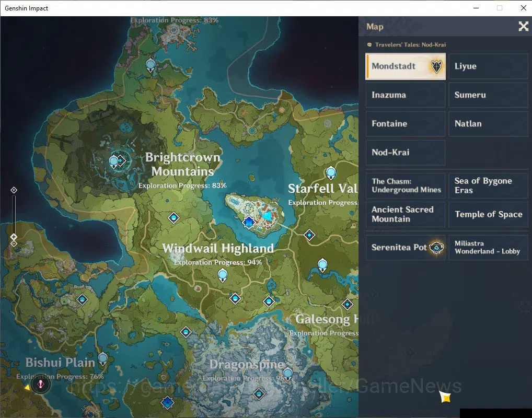Screen dimensions: 532x418
Task: Select waypoint pin right of Dragonspine label
Action: (x=288, y=374)
